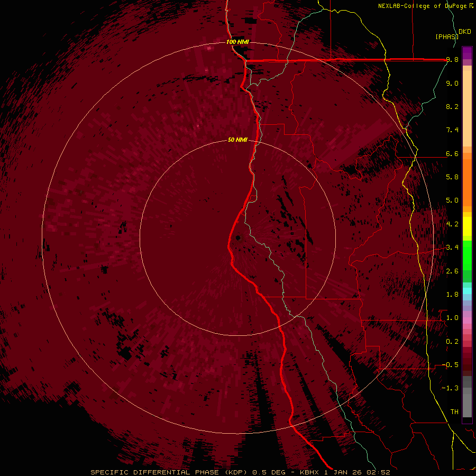476x476 pixels.
Task: Click the 7.4 value on color scale
Action: pyautogui.click(x=452, y=130)
